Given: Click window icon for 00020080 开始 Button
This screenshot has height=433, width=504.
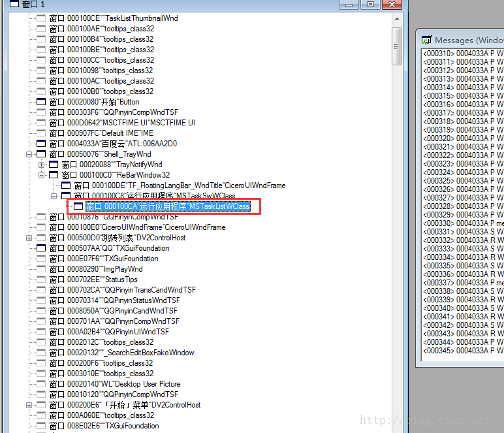Looking at the screenshot, I should tap(41, 102).
